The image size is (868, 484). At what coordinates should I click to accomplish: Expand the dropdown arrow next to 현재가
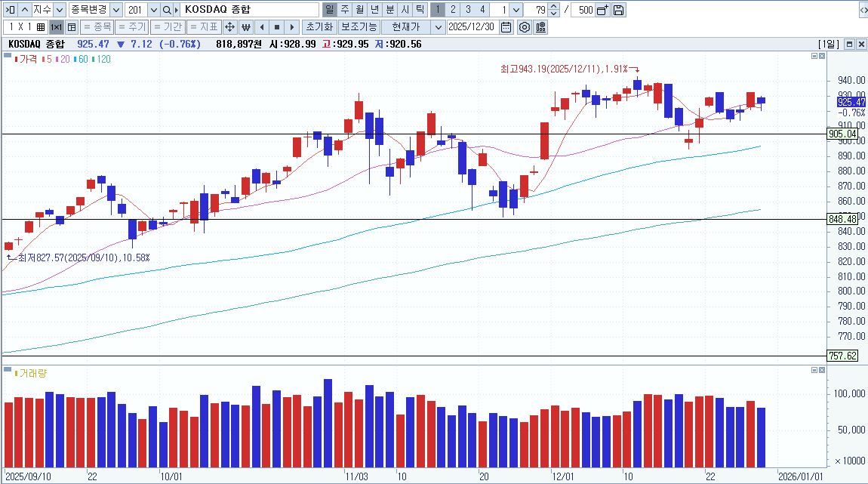click(437, 26)
